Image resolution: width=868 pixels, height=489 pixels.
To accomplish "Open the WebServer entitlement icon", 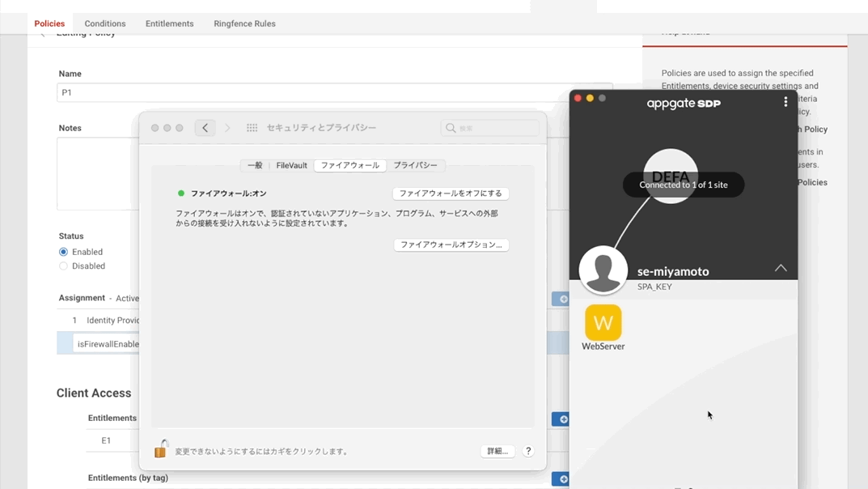I will click(x=603, y=323).
